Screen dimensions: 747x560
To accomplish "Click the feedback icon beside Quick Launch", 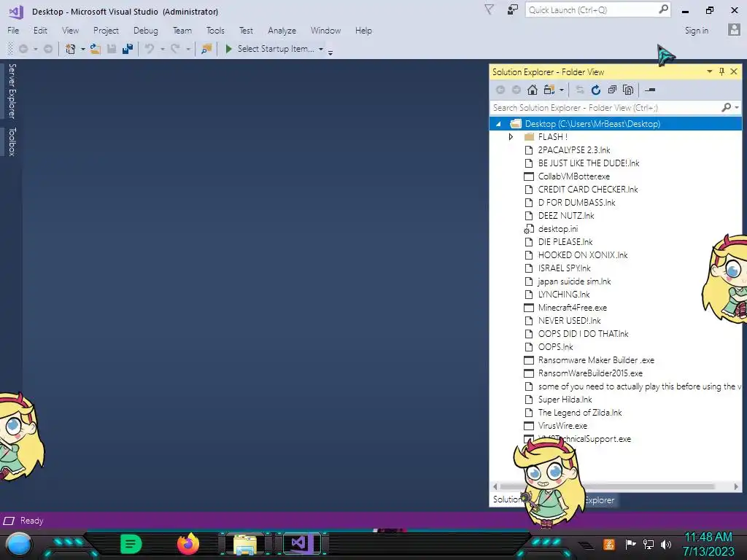I will 512,9.
